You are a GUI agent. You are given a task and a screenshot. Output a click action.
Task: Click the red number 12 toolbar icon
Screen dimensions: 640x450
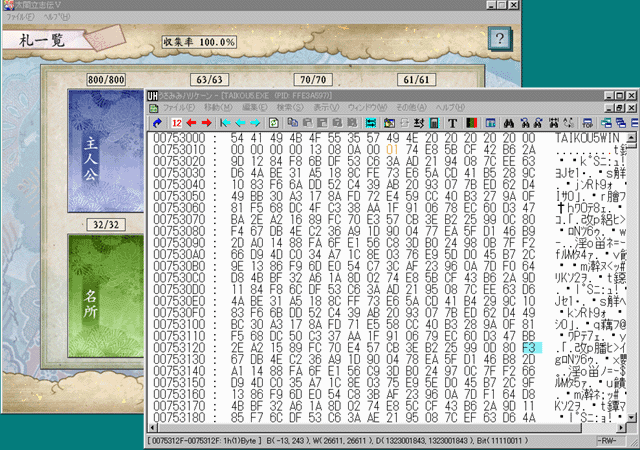click(x=176, y=122)
